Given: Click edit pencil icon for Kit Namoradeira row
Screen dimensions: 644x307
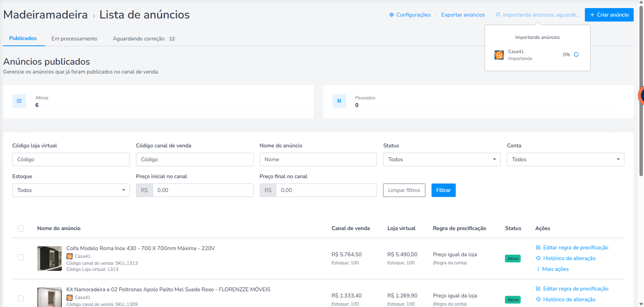Looking at the screenshot, I should click(x=538, y=289).
